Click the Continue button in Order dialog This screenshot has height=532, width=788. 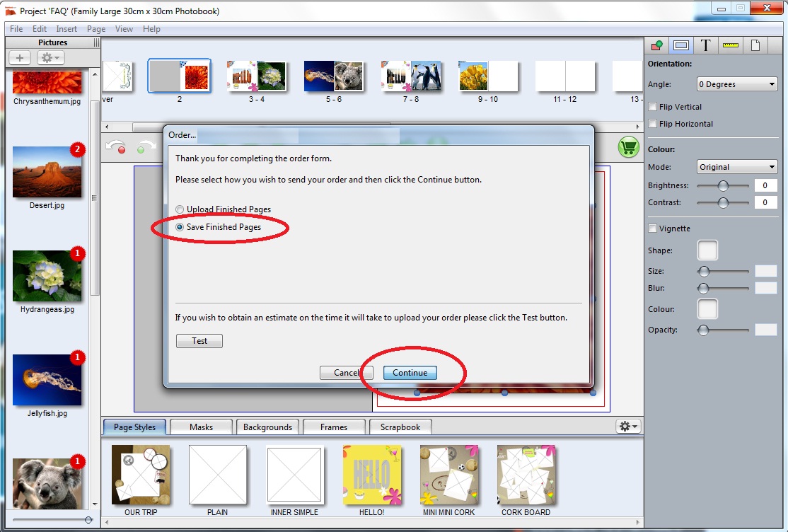coord(410,373)
